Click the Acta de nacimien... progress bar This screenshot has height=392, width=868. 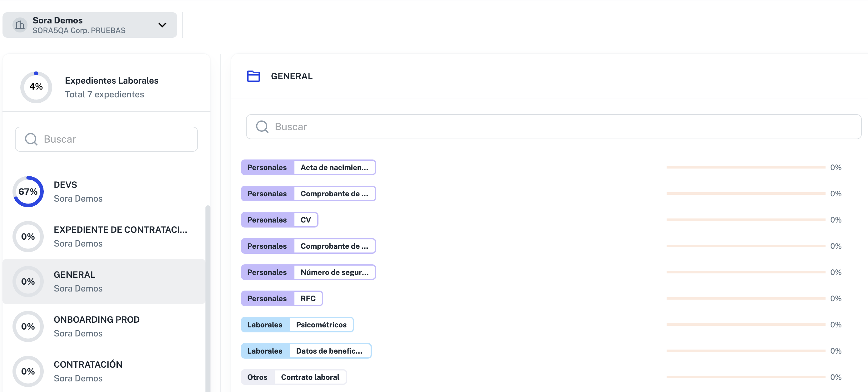[x=746, y=167]
